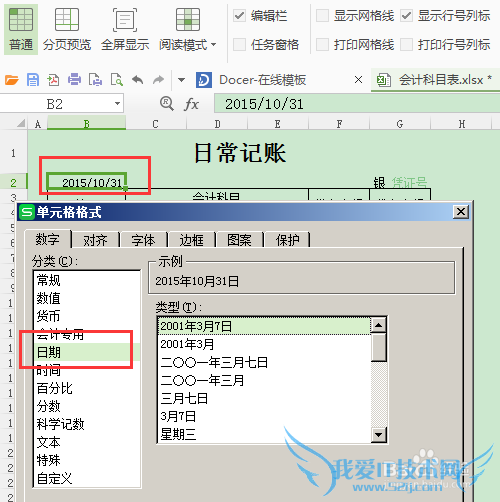Screen dimensions: 500x502
Task: Choose date type 二○○一年三月七日
Action: pos(264,362)
